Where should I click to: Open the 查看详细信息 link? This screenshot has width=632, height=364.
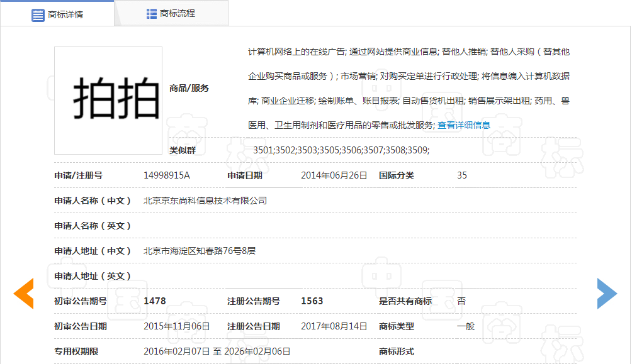(x=463, y=125)
